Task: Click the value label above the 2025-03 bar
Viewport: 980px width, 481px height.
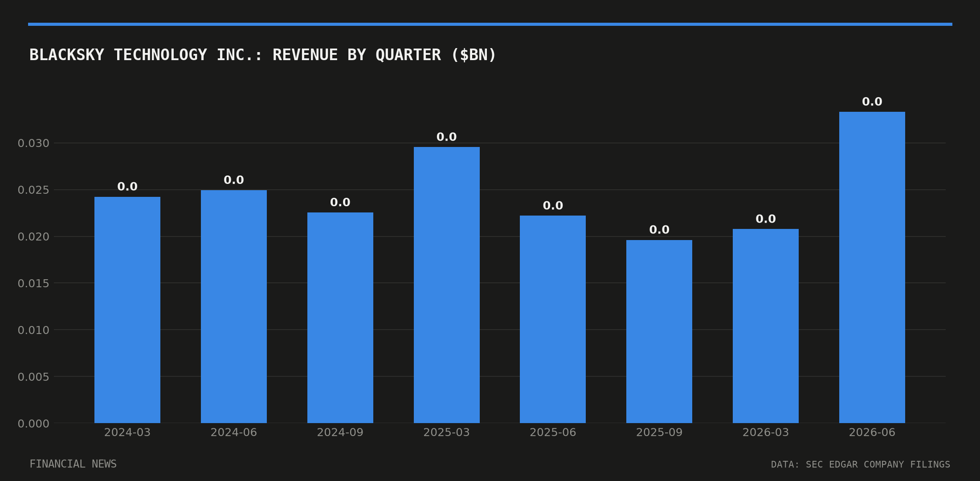Action: click(447, 137)
